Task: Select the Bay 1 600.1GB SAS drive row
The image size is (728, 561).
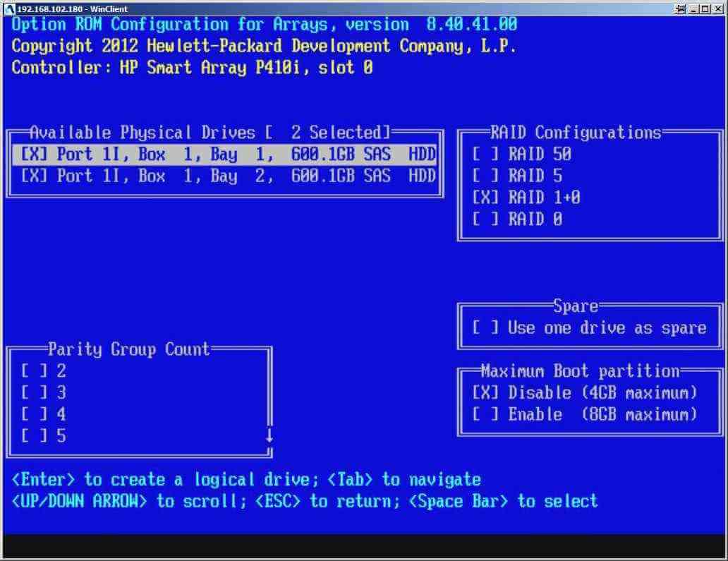Action: (225, 154)
